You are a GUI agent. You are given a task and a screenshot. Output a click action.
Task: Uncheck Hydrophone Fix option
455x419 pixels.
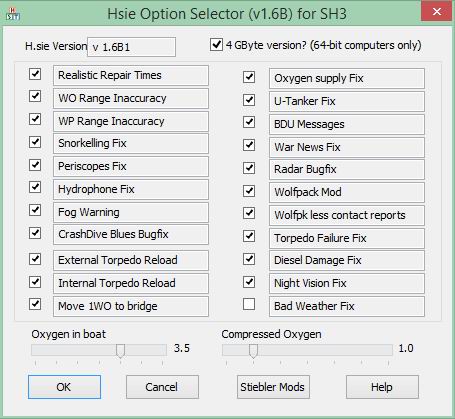pyautogui.click(x=35, y=187)
